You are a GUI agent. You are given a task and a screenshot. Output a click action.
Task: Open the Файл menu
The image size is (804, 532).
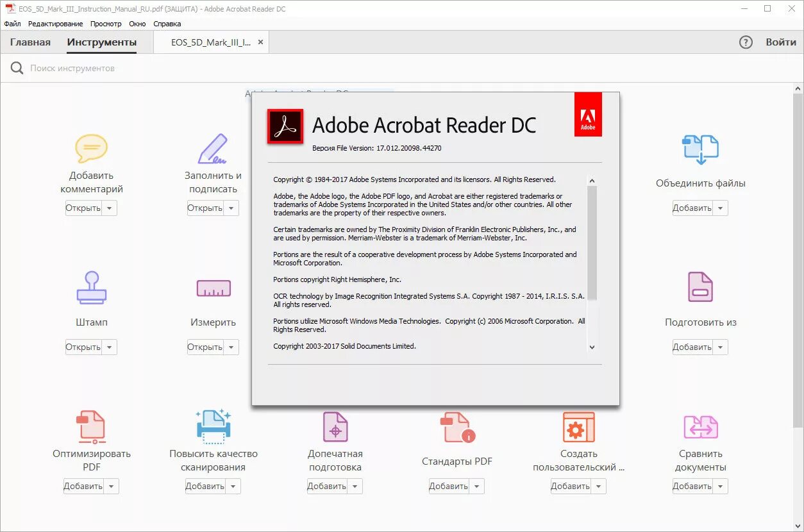[x=12, y=24]
